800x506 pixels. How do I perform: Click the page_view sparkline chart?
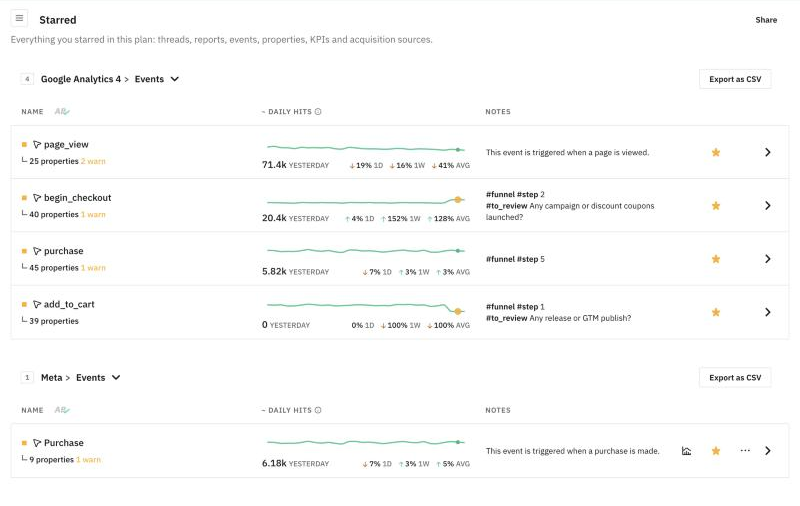pyautogui.click(x=365, y=148)
